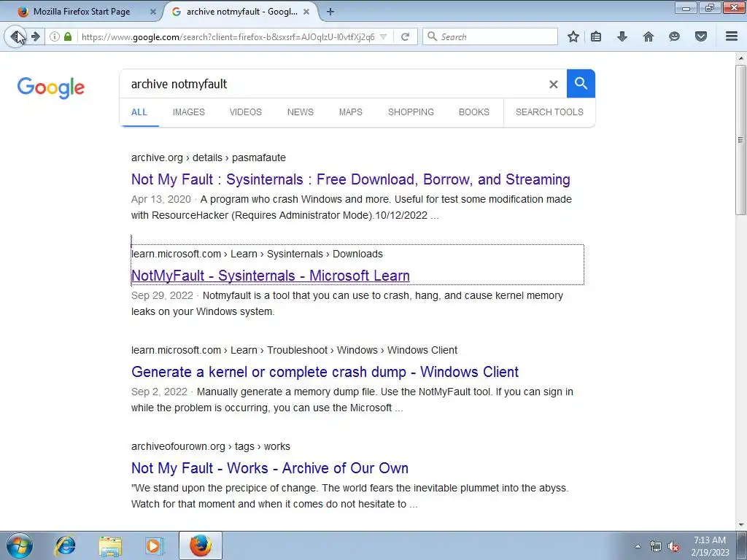
Task: Open the Firefox hamburger menu
Action: (732, 36)
